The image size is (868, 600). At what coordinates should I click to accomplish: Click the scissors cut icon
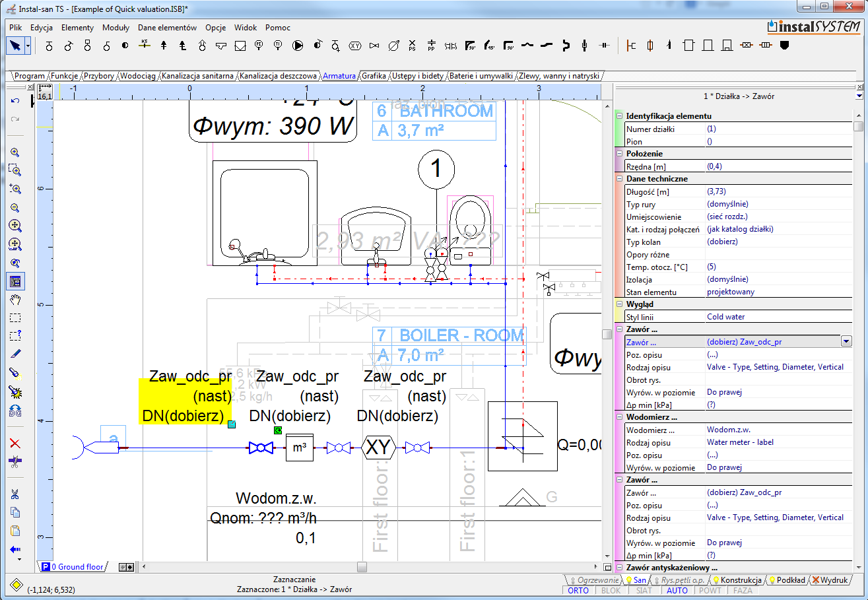pos(15,494)
